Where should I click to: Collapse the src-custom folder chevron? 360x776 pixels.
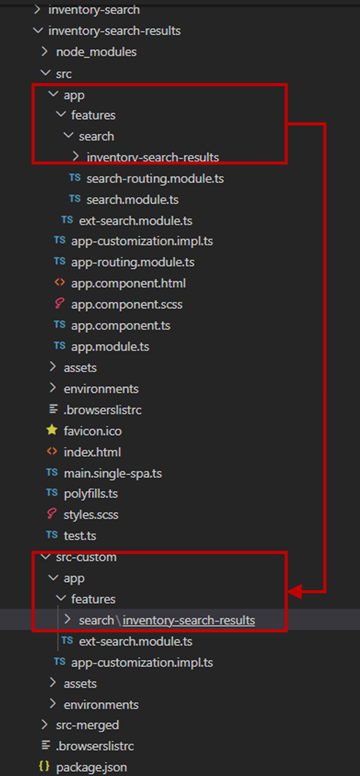tap(45, 557)
